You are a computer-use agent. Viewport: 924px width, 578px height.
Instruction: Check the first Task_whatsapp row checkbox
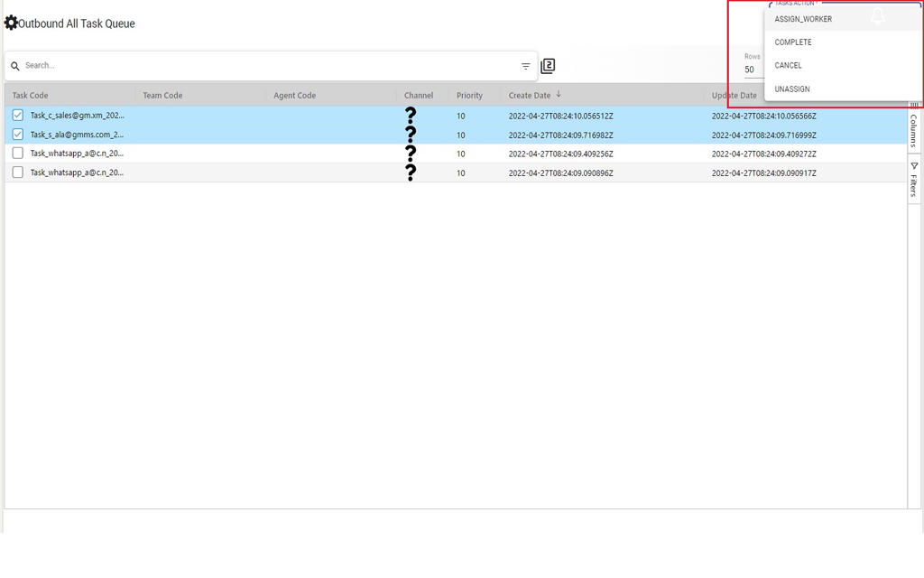(x=17, y=154)
